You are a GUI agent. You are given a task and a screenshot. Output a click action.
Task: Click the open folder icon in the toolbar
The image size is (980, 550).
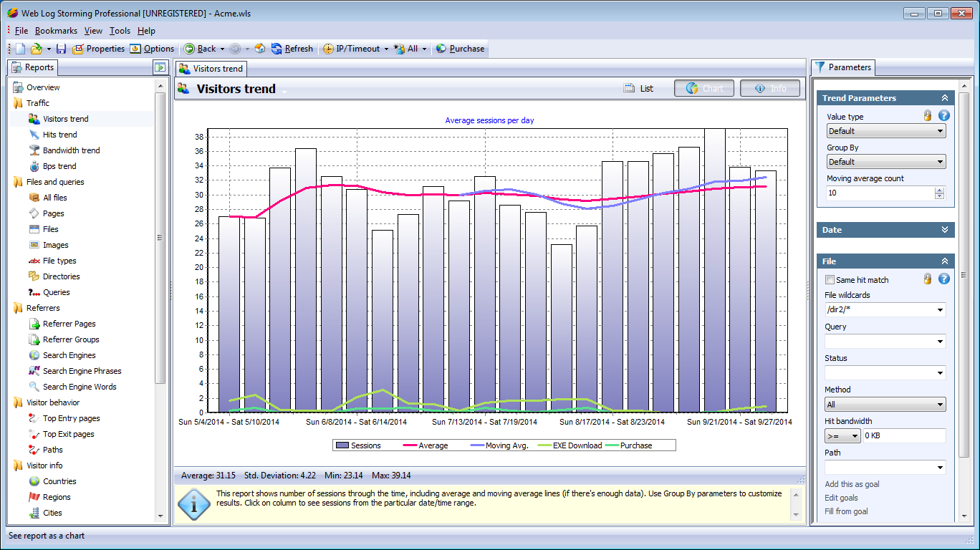tap(36, 49)
